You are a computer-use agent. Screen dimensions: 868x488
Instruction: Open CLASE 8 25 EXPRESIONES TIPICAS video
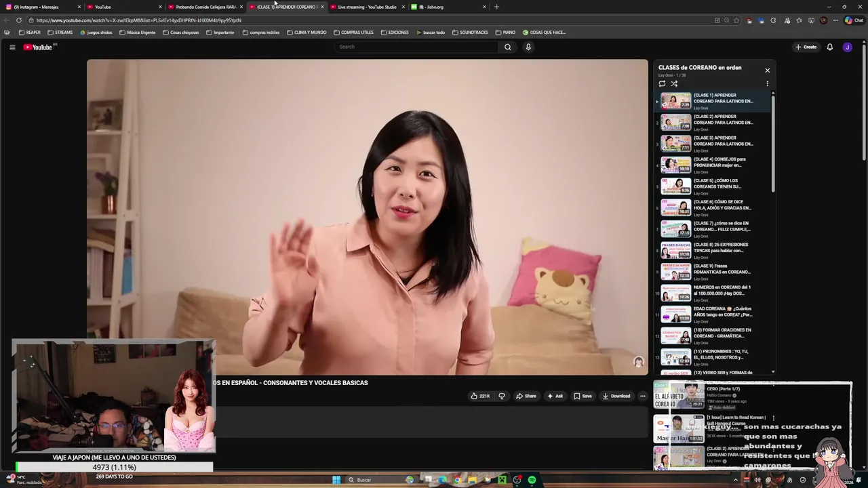[x=712, y=250]
